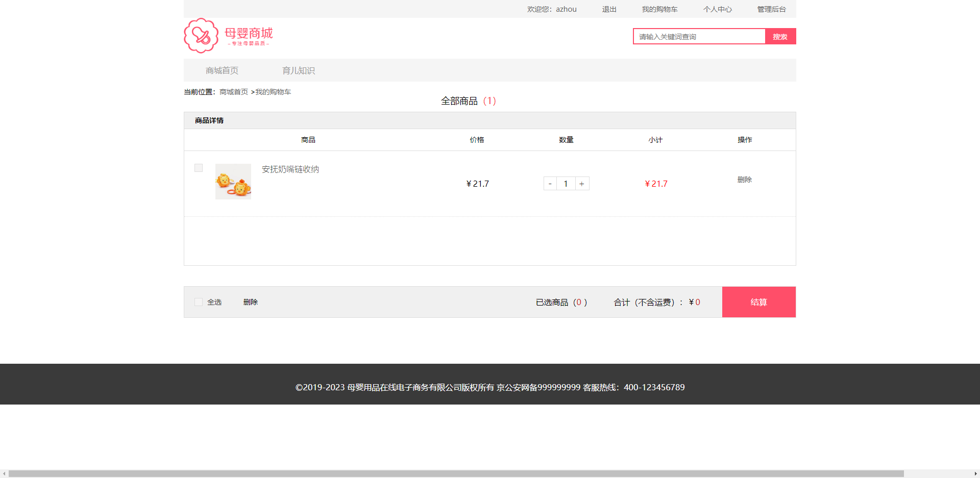Focus the keyword search input field
Viewport: 980px width, 478px height.
tap(699, 37)
